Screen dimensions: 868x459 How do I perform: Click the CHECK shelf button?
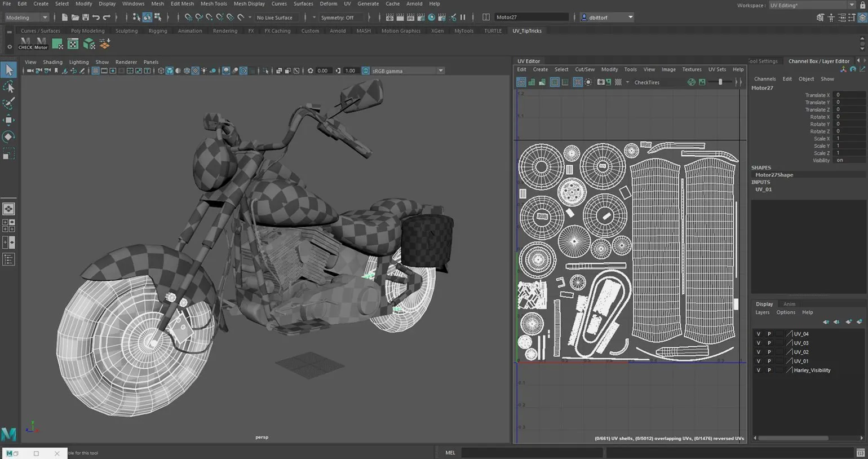[x=25, y=43]
